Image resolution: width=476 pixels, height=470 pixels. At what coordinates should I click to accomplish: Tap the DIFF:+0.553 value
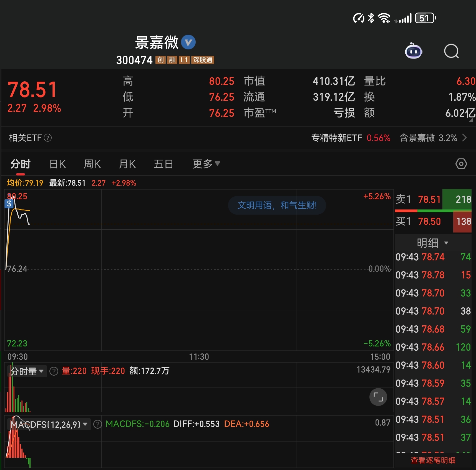tap(196, 424)
